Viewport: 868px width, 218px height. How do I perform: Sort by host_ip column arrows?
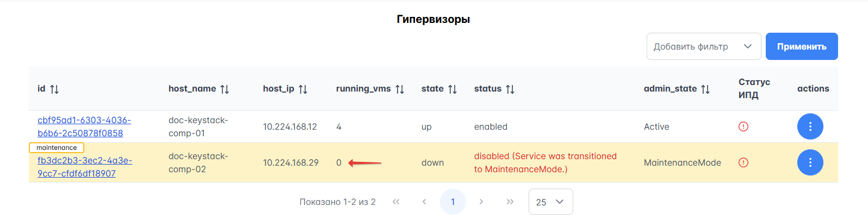tap(303, 89)
